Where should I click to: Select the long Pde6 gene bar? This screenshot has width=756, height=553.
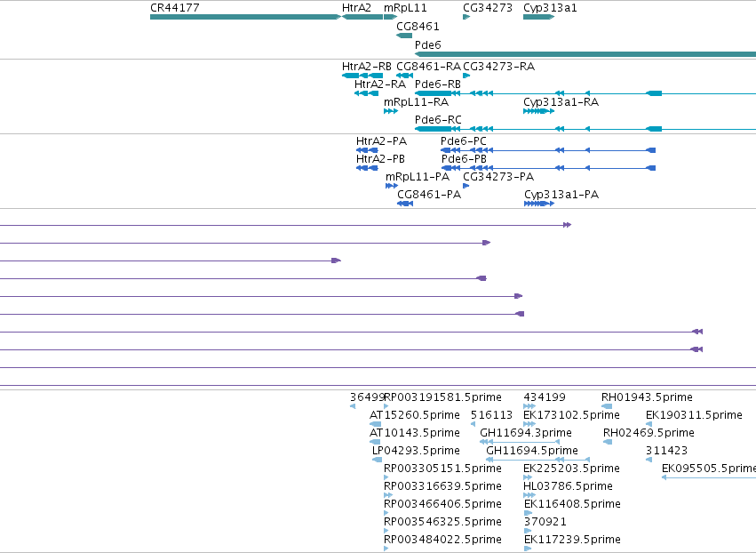coord(585,54)
